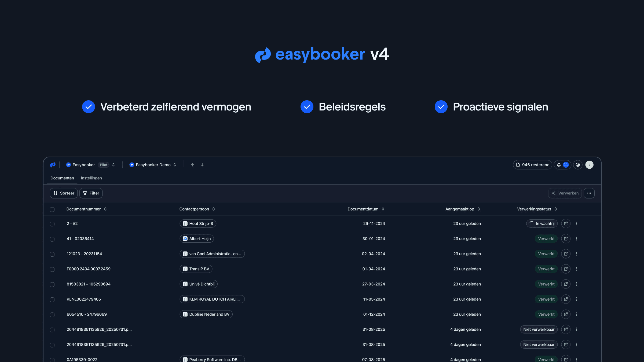Check the row for TransIP BV
The height and width of the screenshot is (362, 644).
point(52,269)
